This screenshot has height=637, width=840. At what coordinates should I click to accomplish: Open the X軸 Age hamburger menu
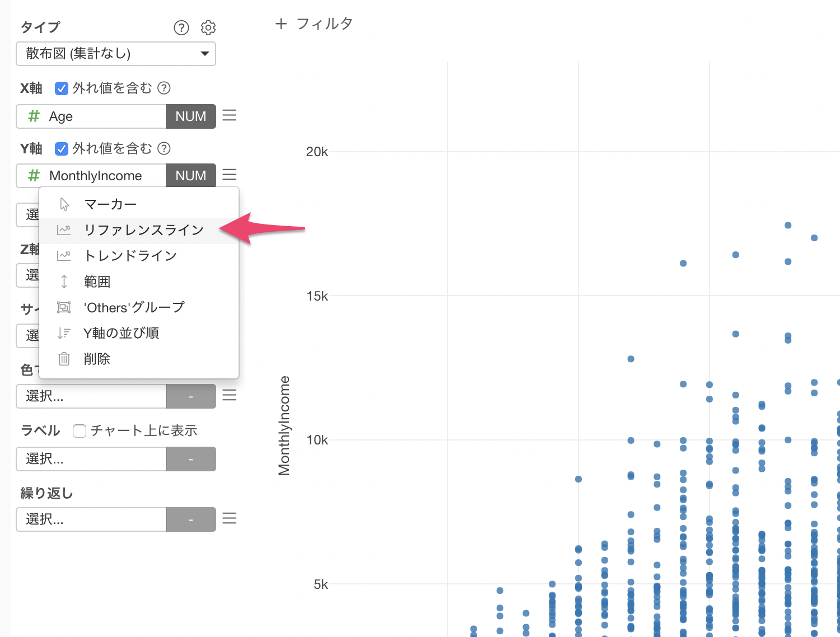coord(230,115)
